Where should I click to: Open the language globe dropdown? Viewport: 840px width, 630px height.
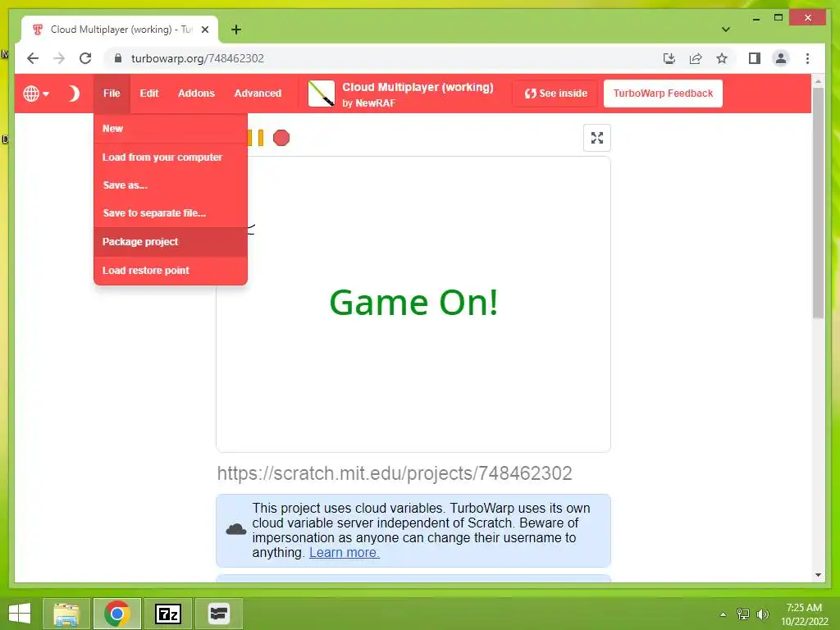click(x=36, y=94)
